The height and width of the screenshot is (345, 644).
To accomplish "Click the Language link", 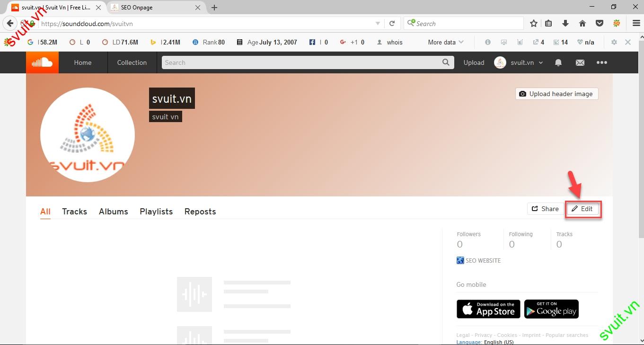I will (469, 342).
